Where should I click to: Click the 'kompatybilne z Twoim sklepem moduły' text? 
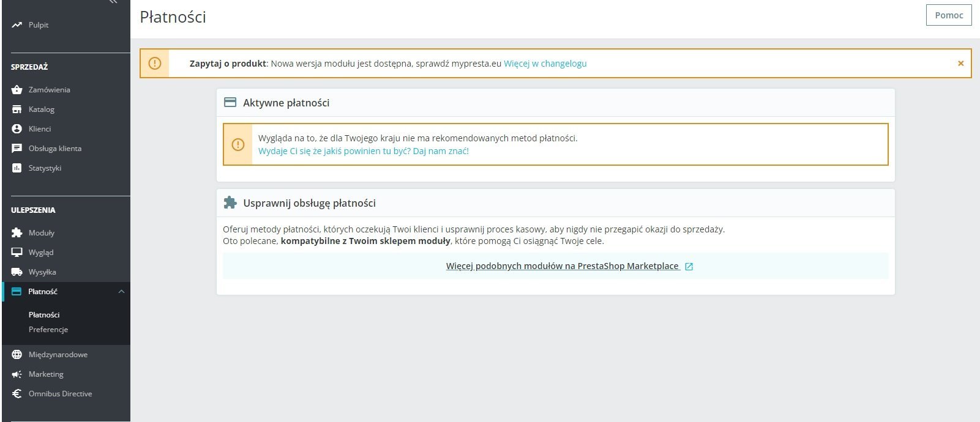[365, 241]
